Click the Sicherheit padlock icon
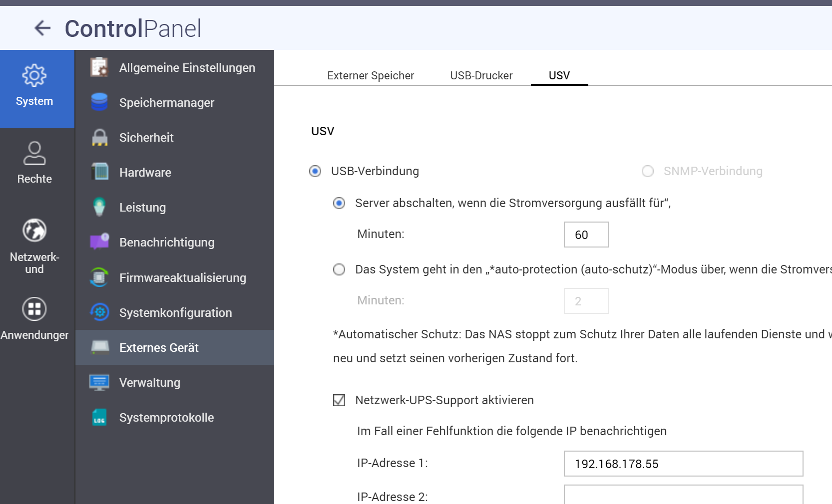 coord(99,137)
